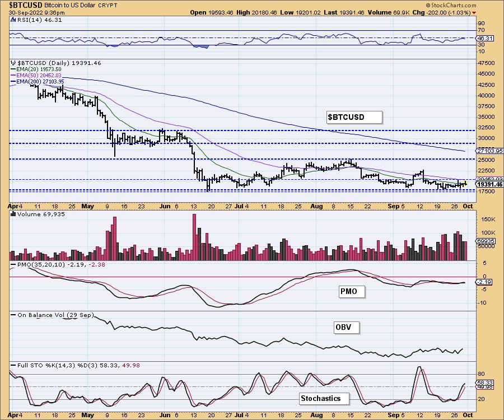This screenshot has height=420, width=504.
Task: Click the 32500 price axis label
Action: click(x=487, y=127)
